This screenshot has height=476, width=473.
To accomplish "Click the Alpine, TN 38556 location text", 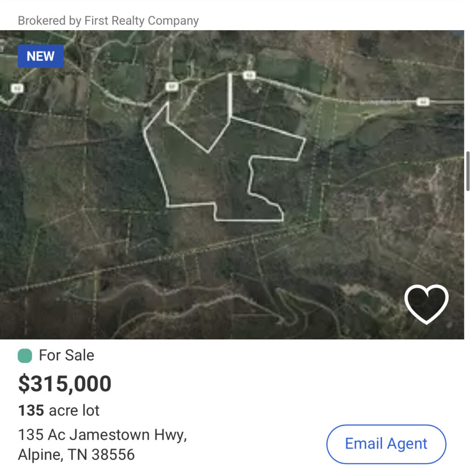I will click(76, 454).
